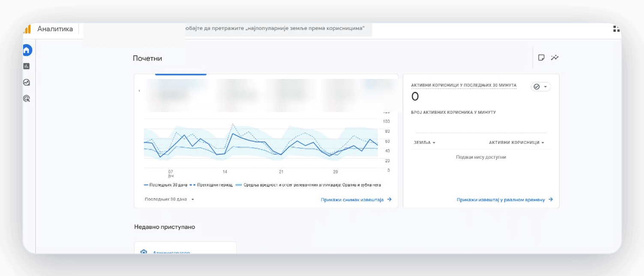Click the search field at the top
Screen dimensions: 644x276
point(278,29)
